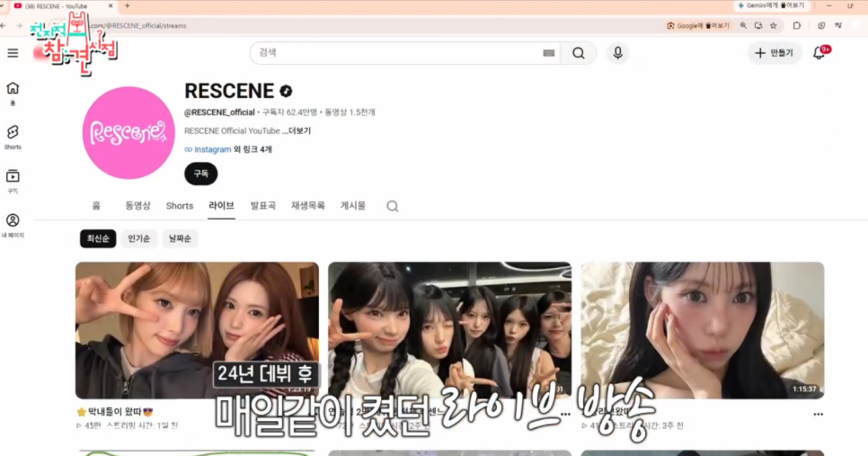Subscribe with the 구독 button
The image size is (868, 456).
(201, 174)
